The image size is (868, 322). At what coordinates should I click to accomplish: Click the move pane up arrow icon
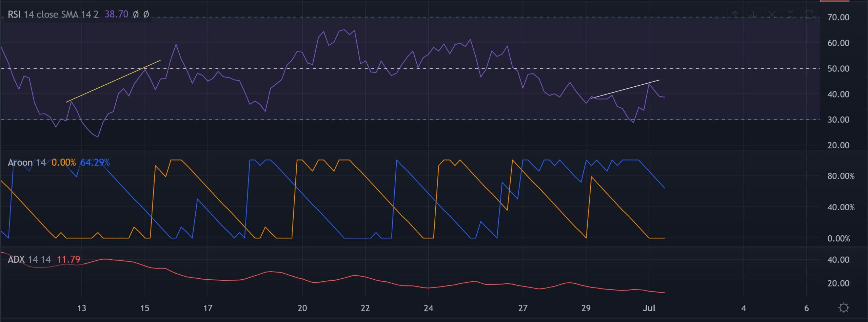(735, 14)
